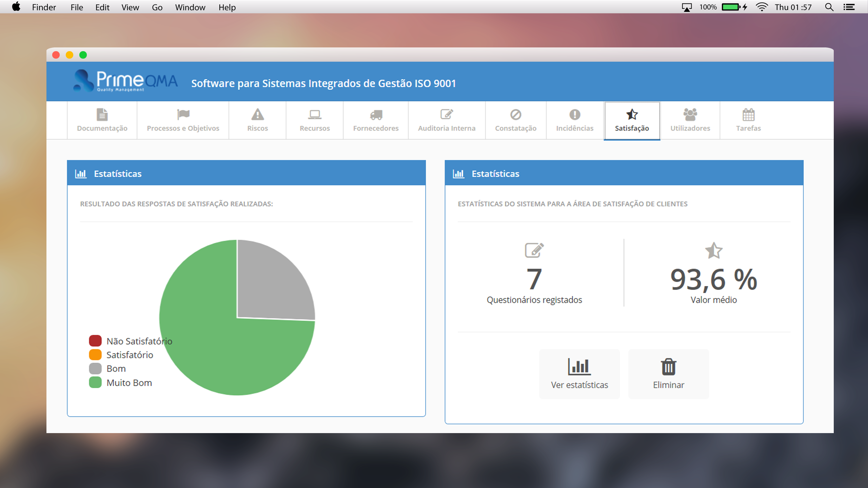Screen dimensions: 868x488
Task: Switch to the Constatação tab
Action: coord(515,120)
